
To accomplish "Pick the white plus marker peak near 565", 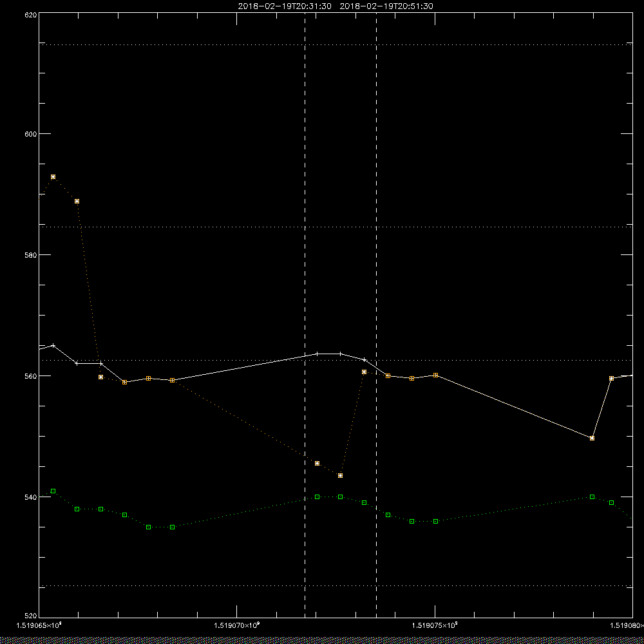I will 53,345.
